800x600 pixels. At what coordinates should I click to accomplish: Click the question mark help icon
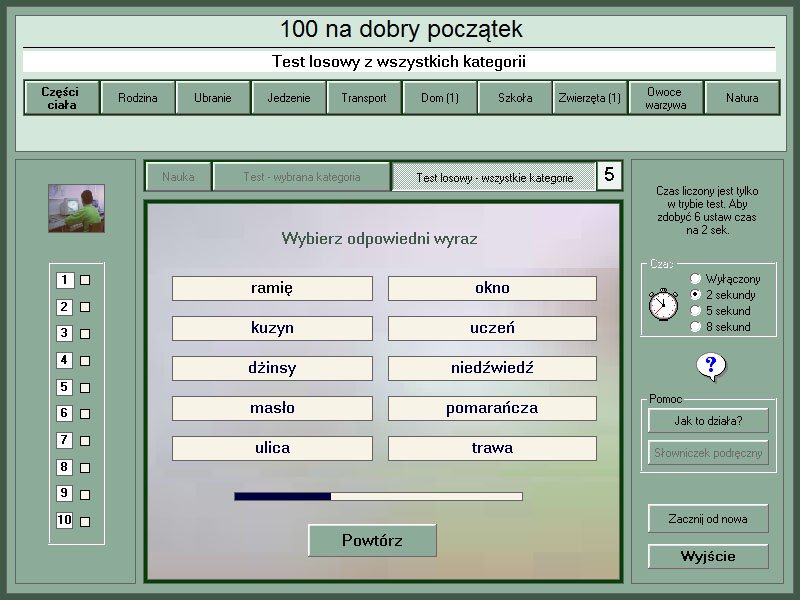coord(710,367)
